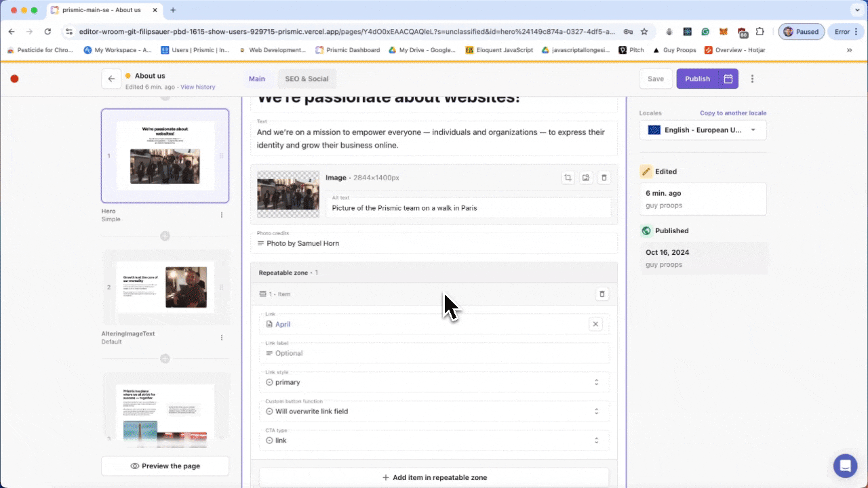Image resolution: width=868 pixels, height=488 pixels.
Task: Open the Custom button function dropdown
Action: coord(433,411)
